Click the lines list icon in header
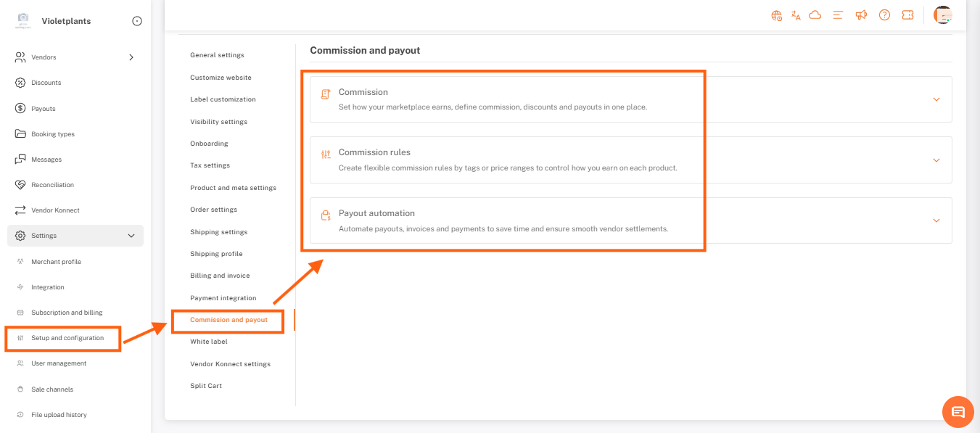The height and width of the screenshot is (433, 980). click(x=838, y=15)
